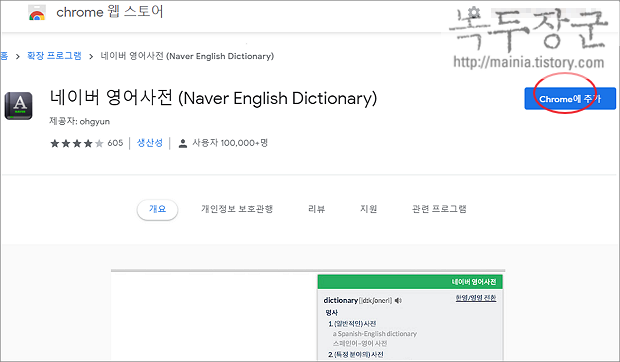Viewport: 620px width, 362px height.
Task: Select the 개요 tab
Action: click(x=157, y=209)
